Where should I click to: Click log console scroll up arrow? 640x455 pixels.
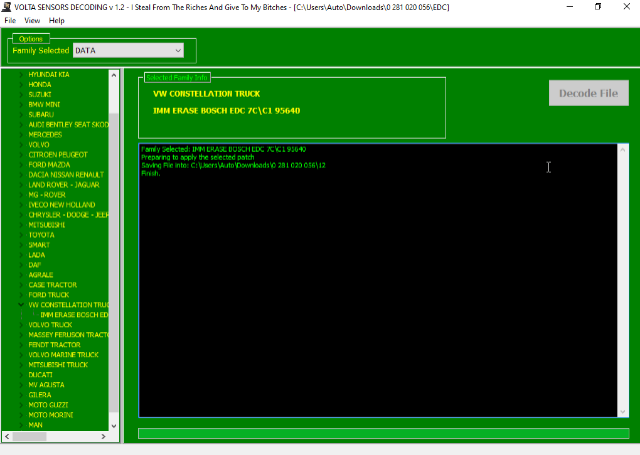coord(622,150)
